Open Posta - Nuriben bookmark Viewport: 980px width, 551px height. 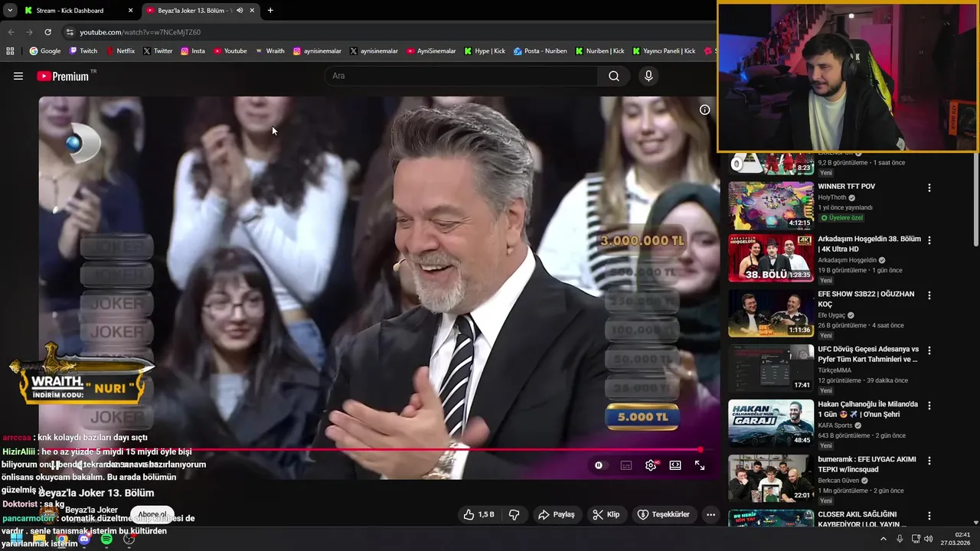[541, 51]
